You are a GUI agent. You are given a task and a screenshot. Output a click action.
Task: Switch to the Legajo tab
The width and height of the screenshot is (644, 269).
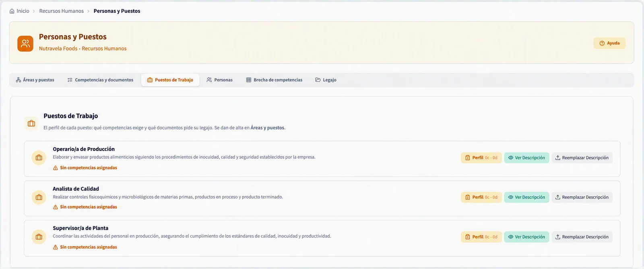tap(326, 80)
